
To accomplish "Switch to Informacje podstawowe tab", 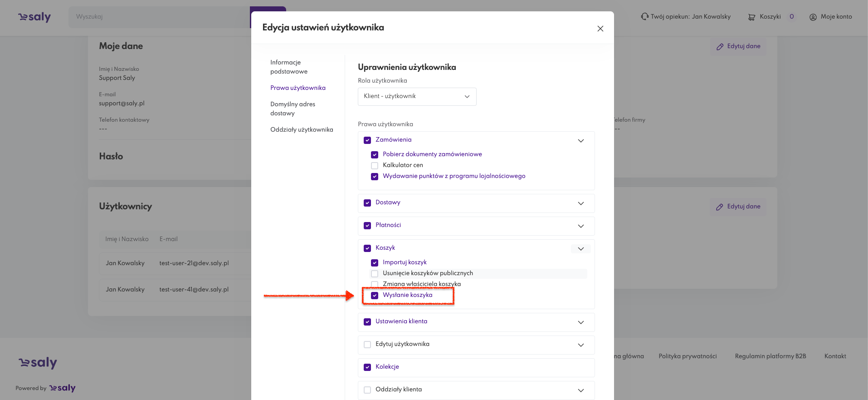I will point(289,67).
